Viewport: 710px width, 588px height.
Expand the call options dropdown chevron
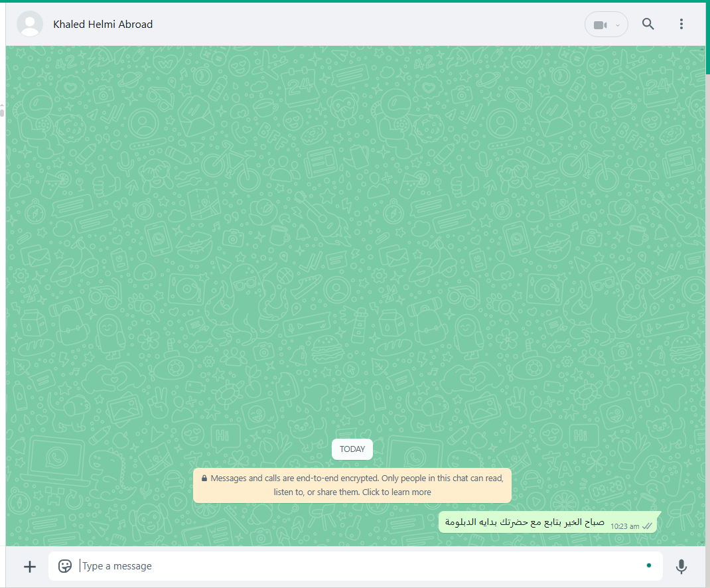(x=618, y=25)
